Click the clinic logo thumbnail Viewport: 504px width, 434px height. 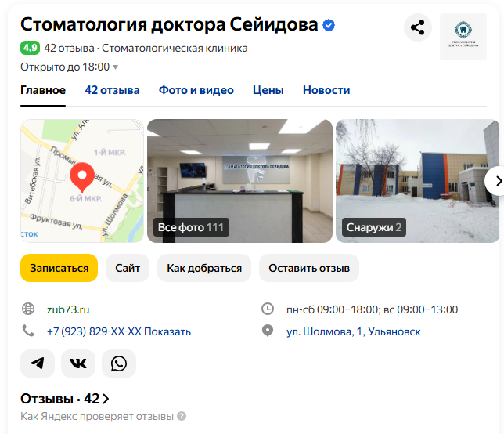pos(463,37)
